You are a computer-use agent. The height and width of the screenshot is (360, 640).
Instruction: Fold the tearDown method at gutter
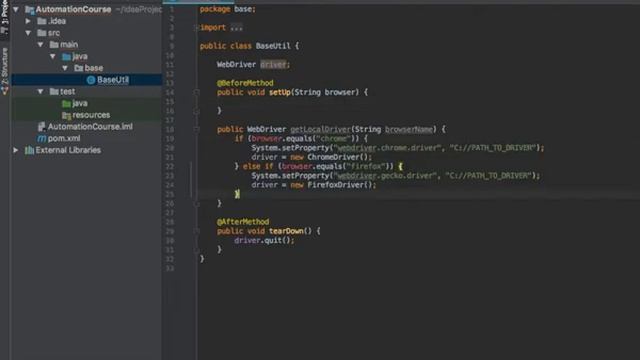[196, 231]
